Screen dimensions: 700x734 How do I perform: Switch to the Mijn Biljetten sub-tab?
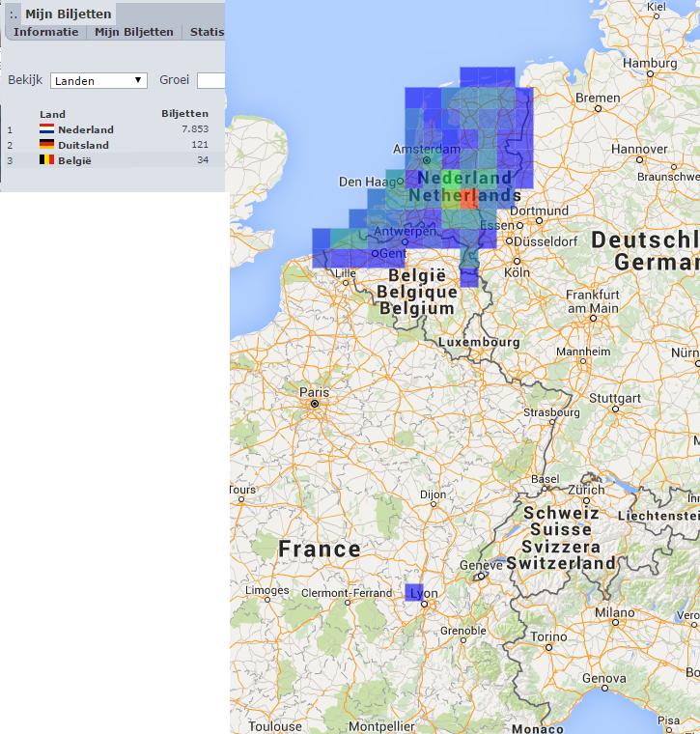pyautogui.click(x=134, y=32)
